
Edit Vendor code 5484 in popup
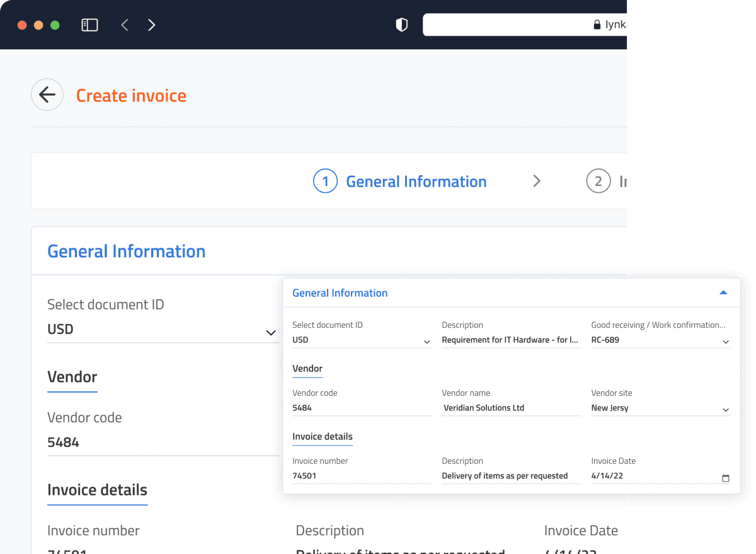362,408
